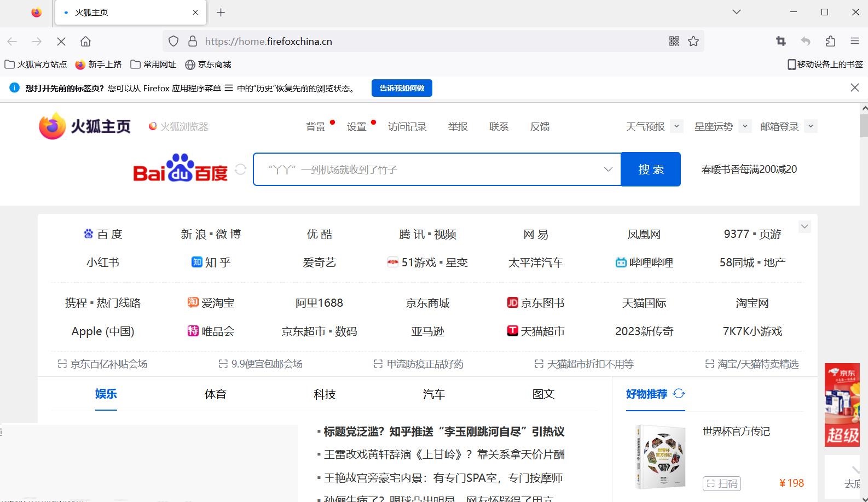868x502 pixels.
Task: Open the 京东商城 bookmark in toolbar
Action: coord(208,65)
